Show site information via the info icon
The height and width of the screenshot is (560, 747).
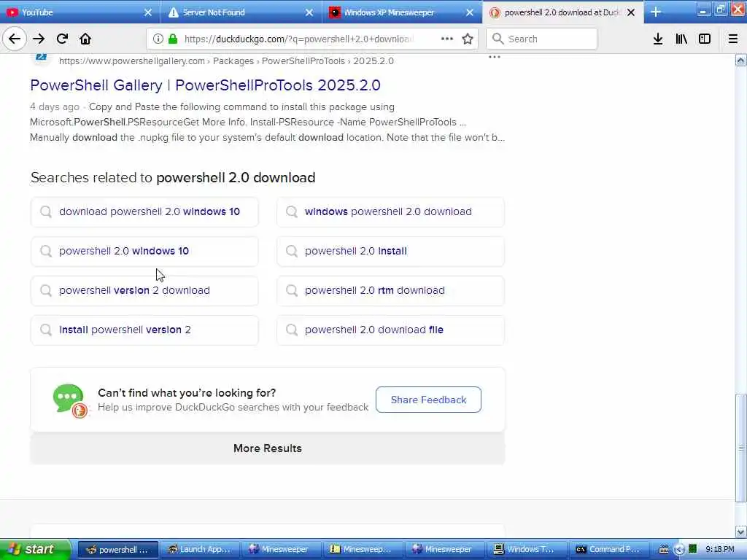click(158, 39)
